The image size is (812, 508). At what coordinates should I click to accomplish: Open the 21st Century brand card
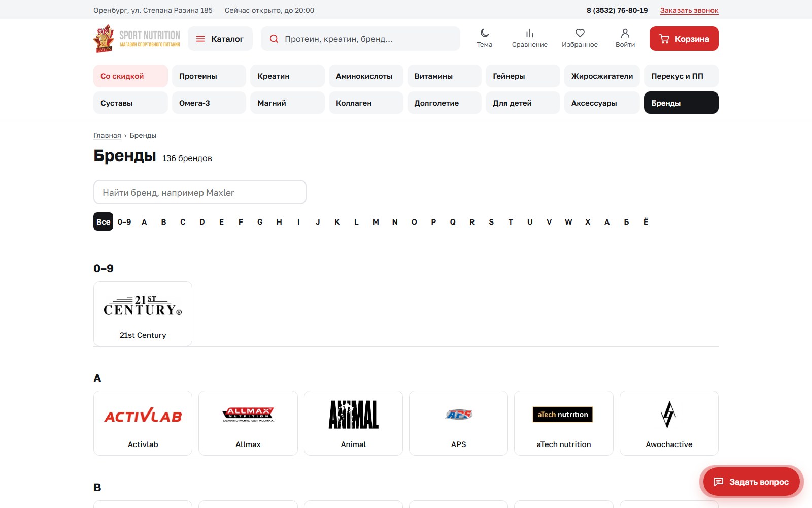coord(143,314)
